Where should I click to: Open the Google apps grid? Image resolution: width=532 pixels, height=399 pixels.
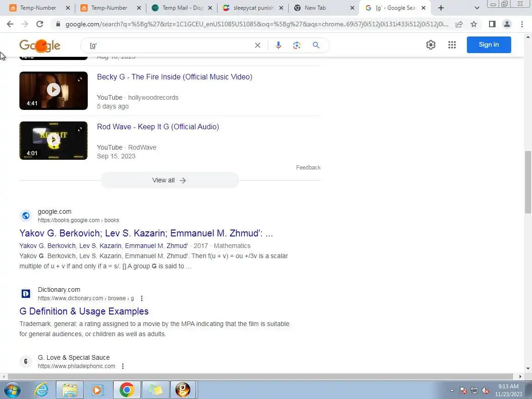coord(452,45)
